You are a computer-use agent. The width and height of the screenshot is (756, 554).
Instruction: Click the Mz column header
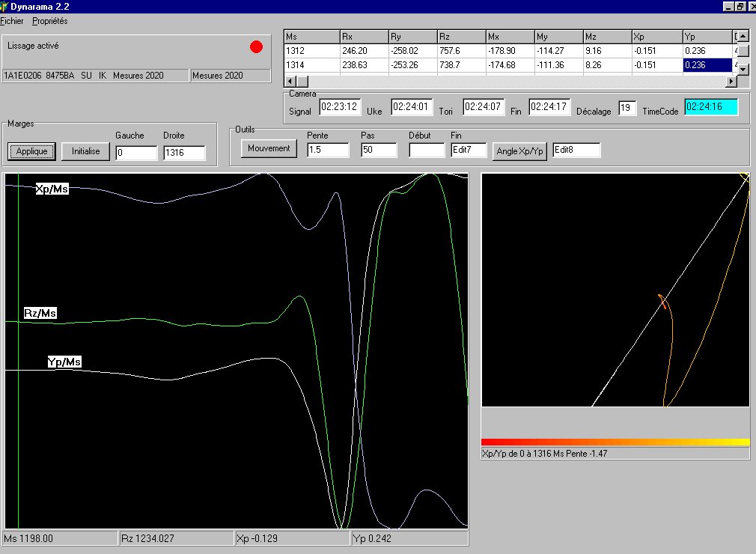608,37
